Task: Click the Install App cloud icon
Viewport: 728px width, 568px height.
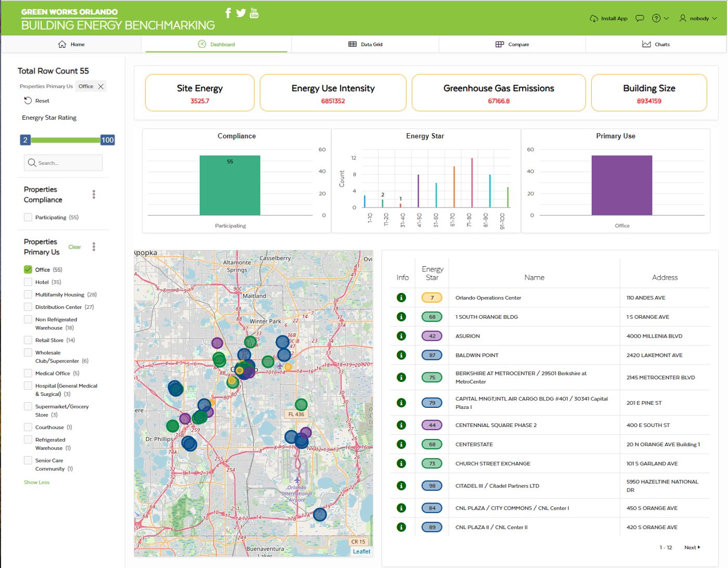Action: point(594,19)
